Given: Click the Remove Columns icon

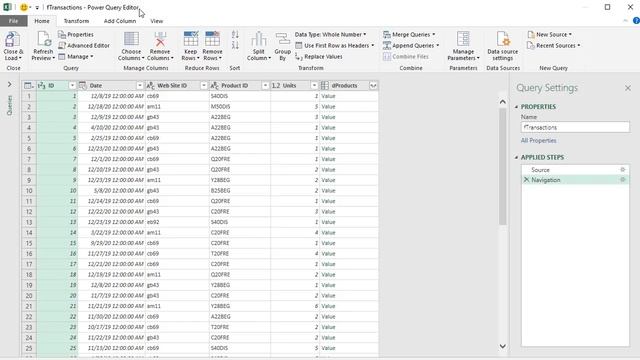Looking at the screenshot, I should coord(160,39).
